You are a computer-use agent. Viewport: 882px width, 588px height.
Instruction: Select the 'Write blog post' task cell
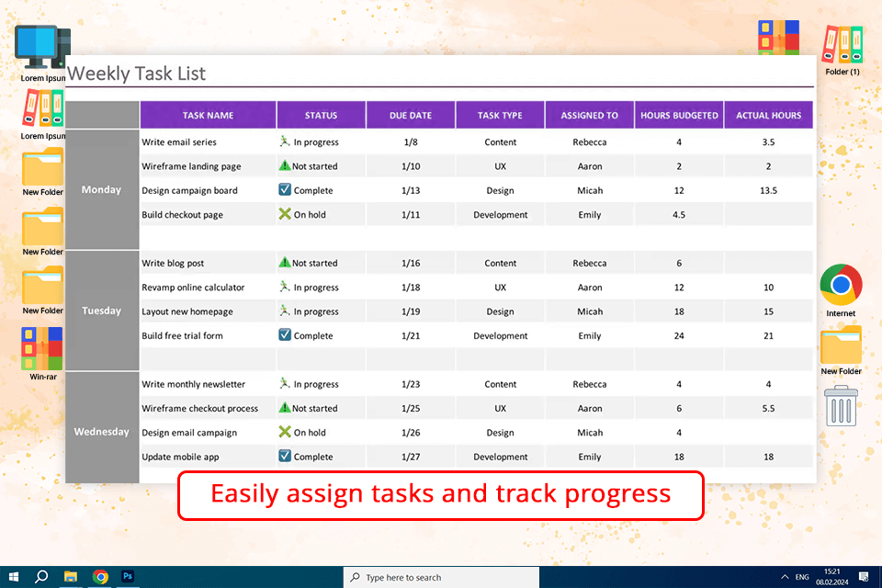click(209, 263)
